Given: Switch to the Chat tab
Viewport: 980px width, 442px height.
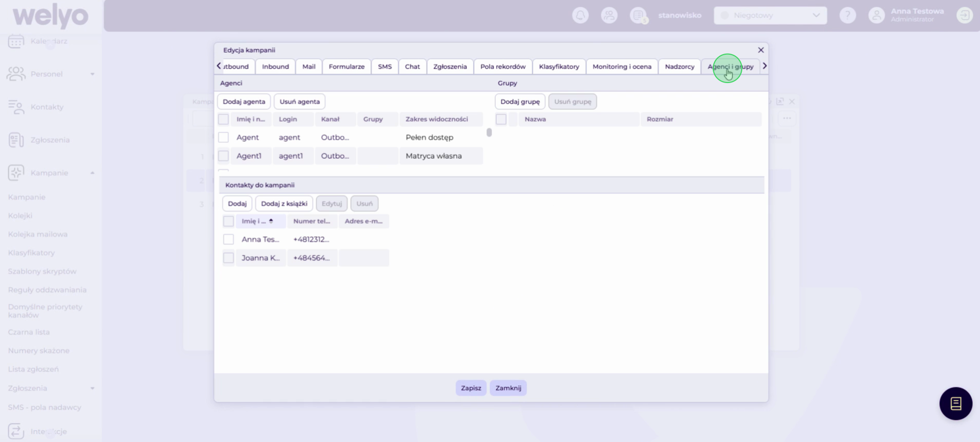Looking at the screenshot, I should click(412, 67).
